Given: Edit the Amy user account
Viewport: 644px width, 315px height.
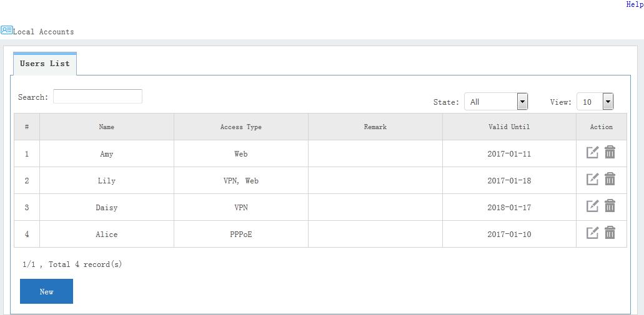Looking at the screenshot, I should [x=592, y=153].
